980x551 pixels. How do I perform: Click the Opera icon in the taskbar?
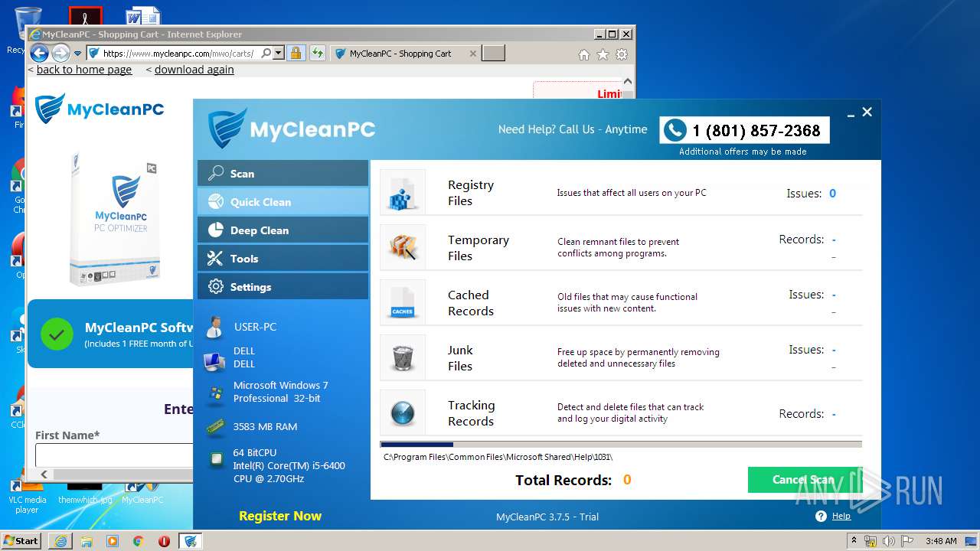pos(164,541)
